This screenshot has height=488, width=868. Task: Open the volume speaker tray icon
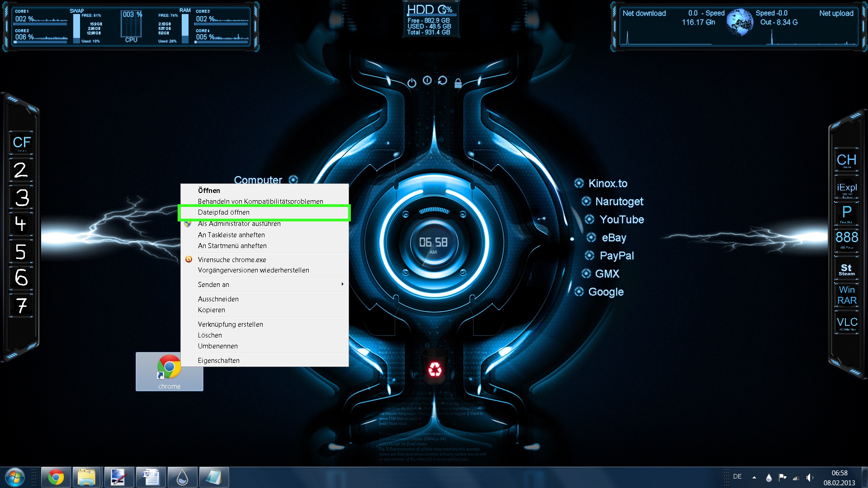click(x=809, y=477)
